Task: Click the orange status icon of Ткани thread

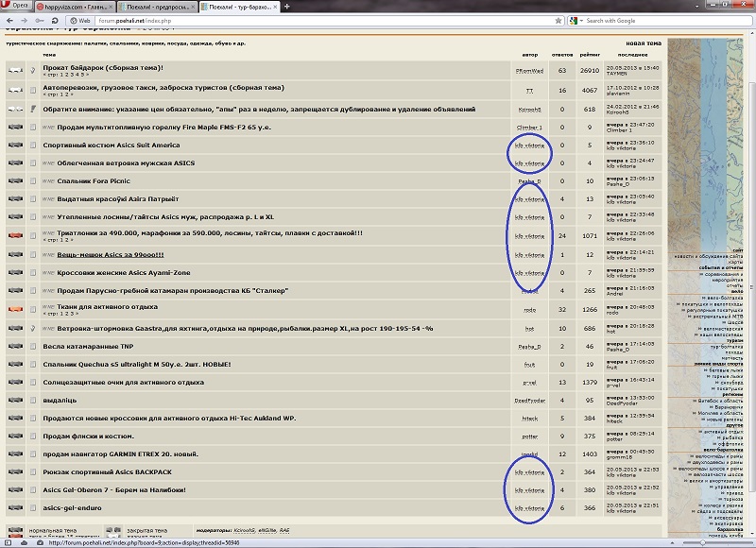Action: coord(15,309)
